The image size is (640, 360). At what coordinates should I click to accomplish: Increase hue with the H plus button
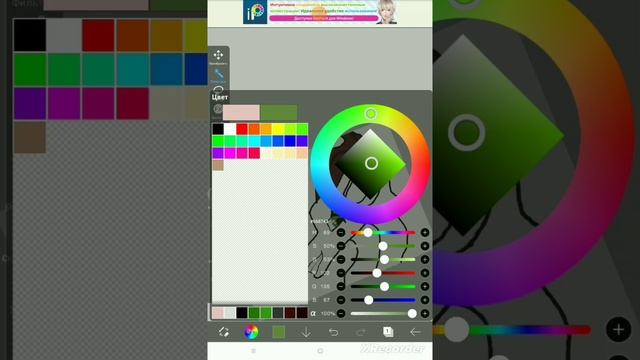pyautogui.click(x=425, y=233)
